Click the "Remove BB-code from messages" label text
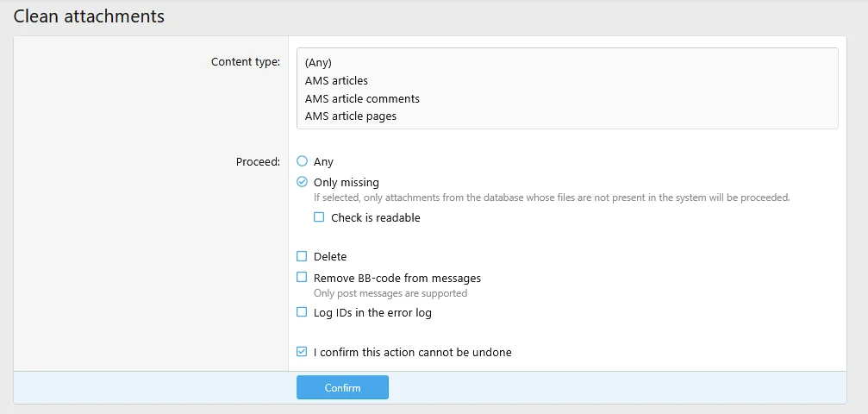 pyautogui.click(x=397, y=278)
